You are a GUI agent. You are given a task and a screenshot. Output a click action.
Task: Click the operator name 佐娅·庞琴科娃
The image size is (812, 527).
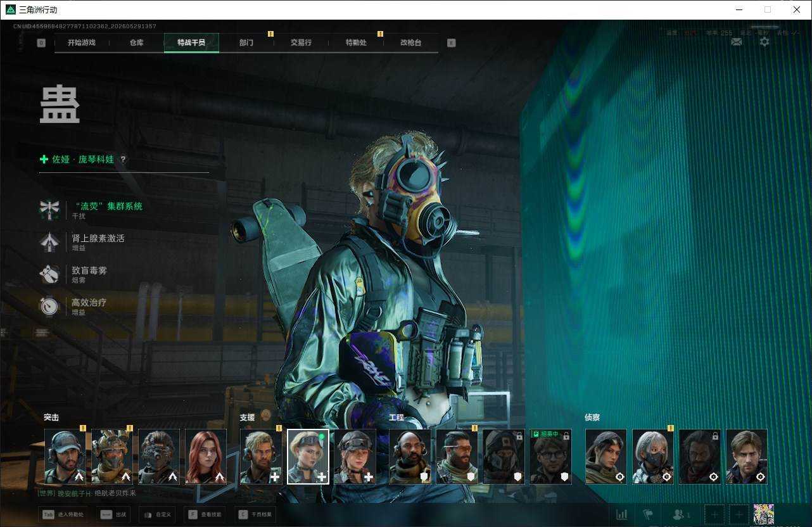click(83, 160)
